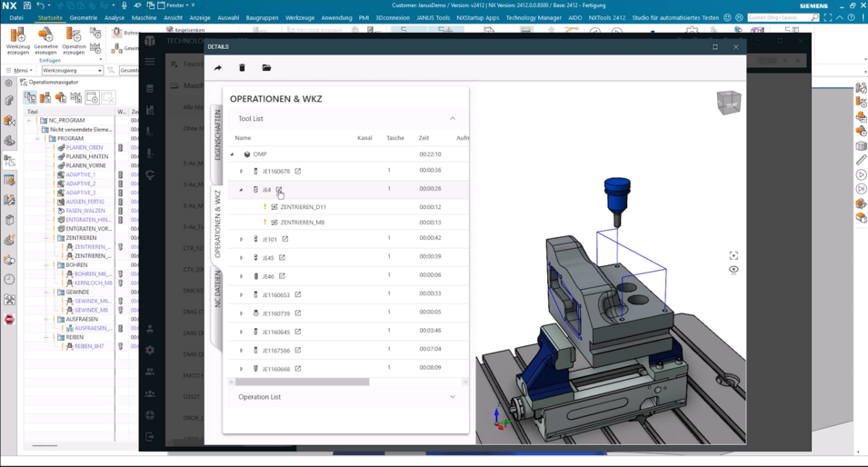
Task: Open external link icon next to JE45
Action: tap(282, 257)
